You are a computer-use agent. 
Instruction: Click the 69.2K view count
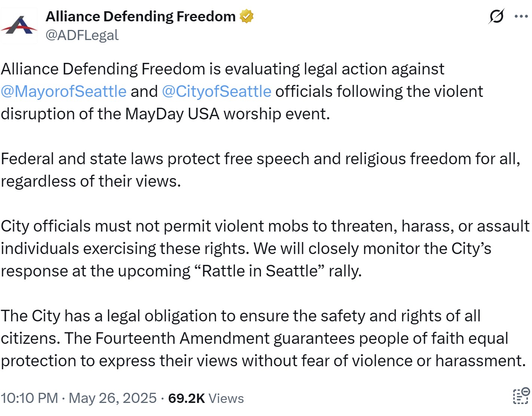pos(186,398)
